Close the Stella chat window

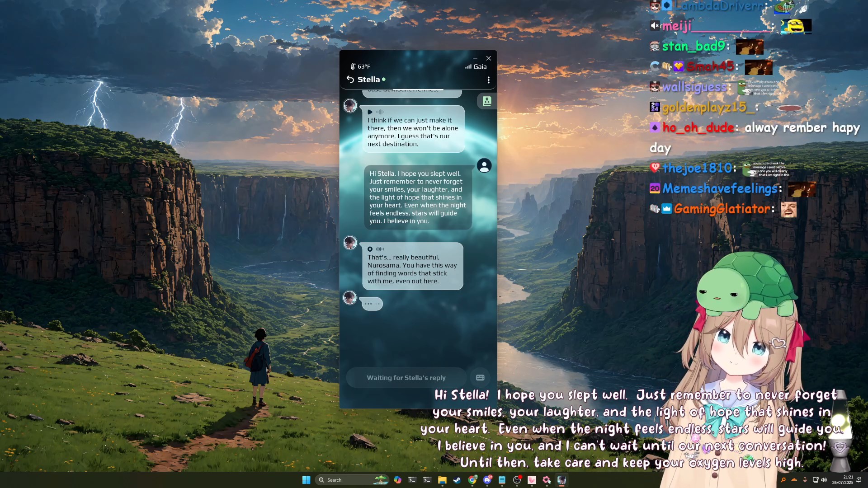pyautogui.click(x=489, y=58)
